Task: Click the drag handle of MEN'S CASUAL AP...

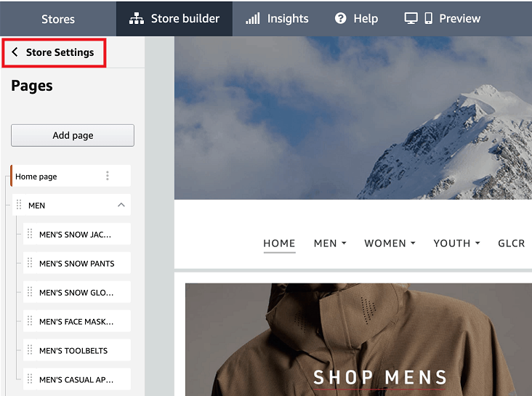Action: tap(30, 379)
